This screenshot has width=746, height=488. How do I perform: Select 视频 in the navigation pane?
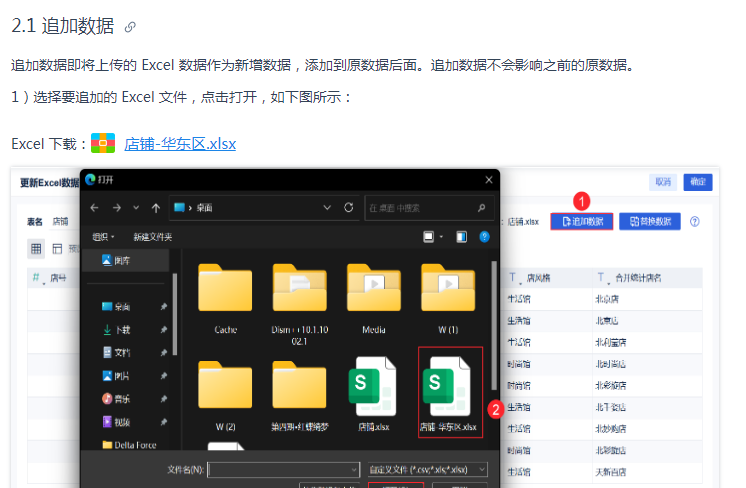click(x=117, y=422)
